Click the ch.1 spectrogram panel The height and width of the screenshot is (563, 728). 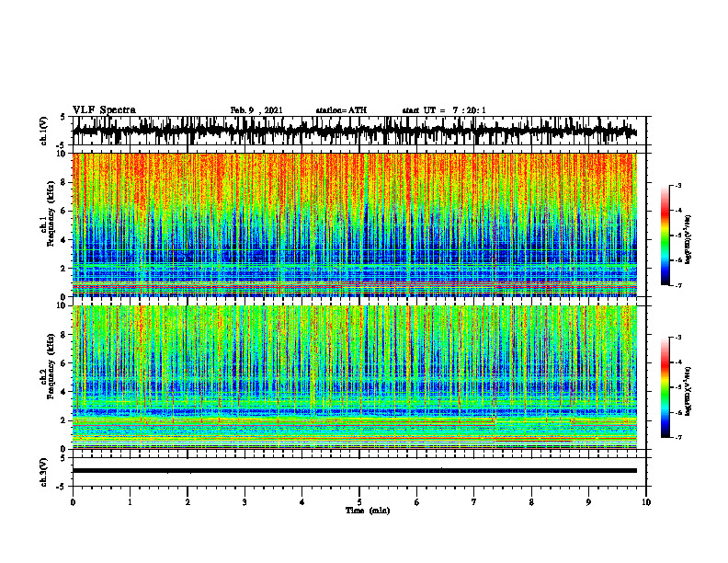click(x=354, y=224)
